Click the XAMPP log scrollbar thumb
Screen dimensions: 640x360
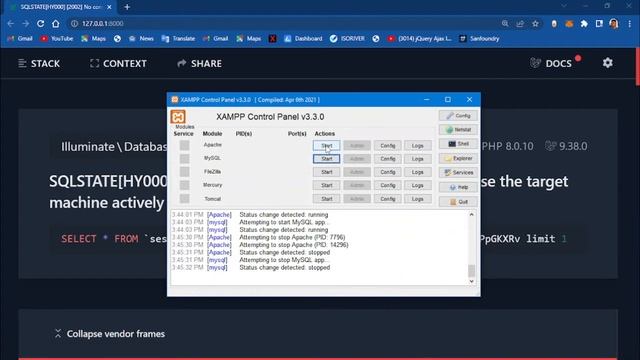[471, 270]
